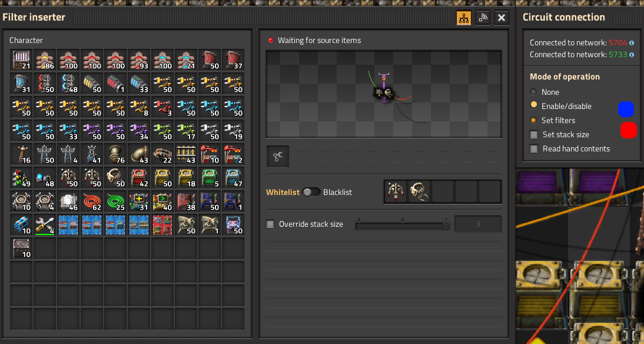Pick the inventory construction robot stack of 50
The image size is (644, 344).
[115, 178]
